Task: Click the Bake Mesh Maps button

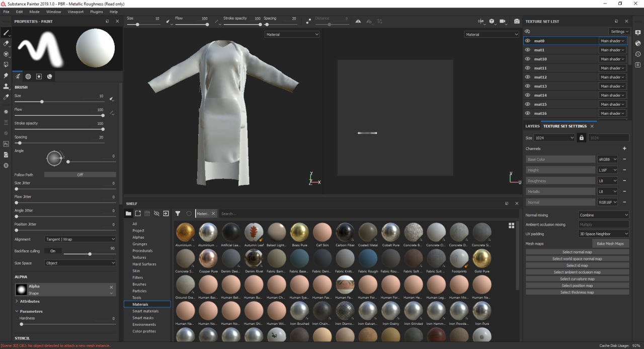Action: coord(610,244)
